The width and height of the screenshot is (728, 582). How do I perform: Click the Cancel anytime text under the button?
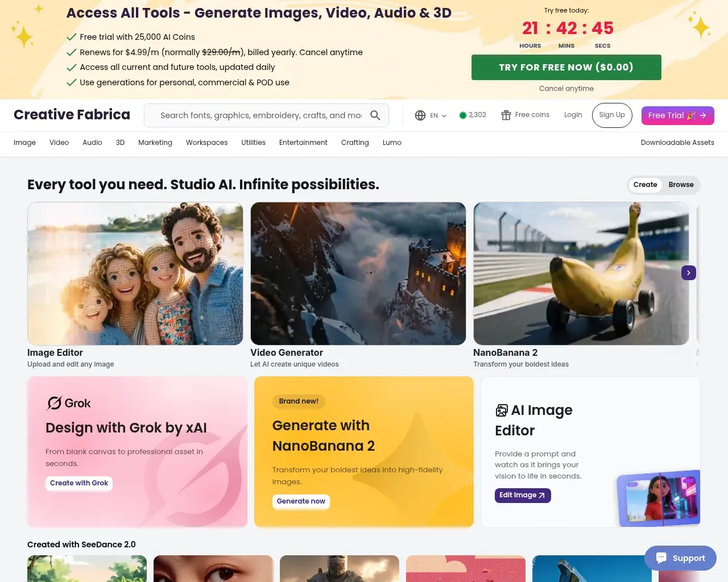coord(566,89)
